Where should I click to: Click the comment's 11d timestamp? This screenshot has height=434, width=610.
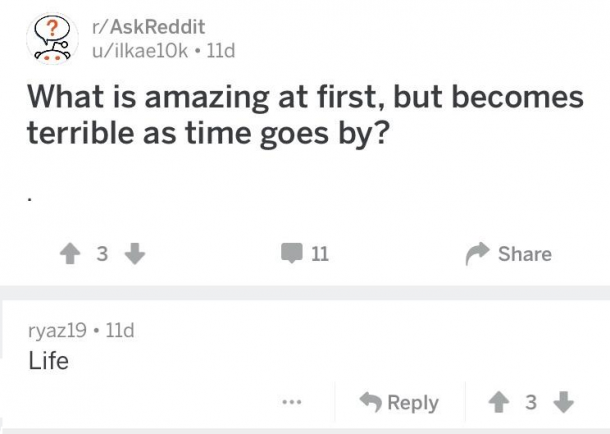[116, 329]
